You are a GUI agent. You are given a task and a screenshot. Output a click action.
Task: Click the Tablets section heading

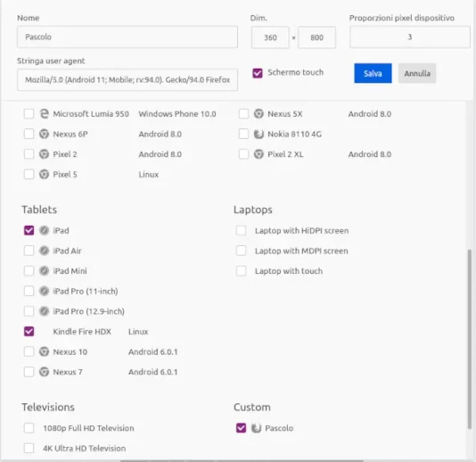pos(39,210)
